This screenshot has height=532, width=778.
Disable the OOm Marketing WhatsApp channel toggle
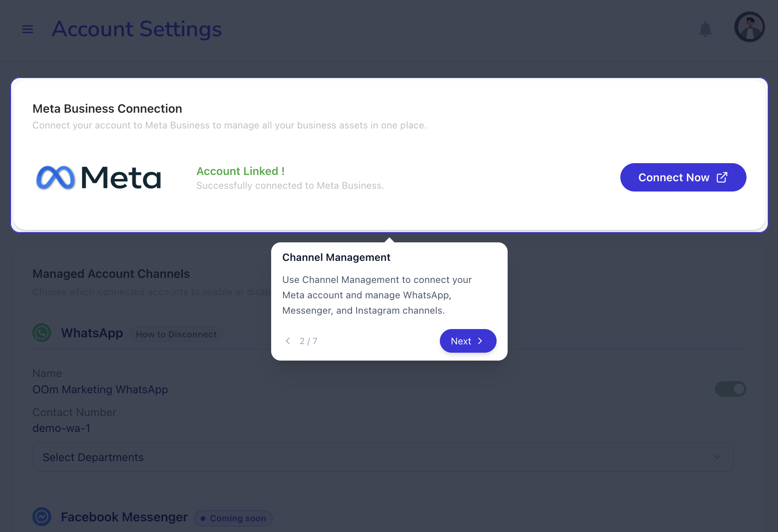point(730,389)
